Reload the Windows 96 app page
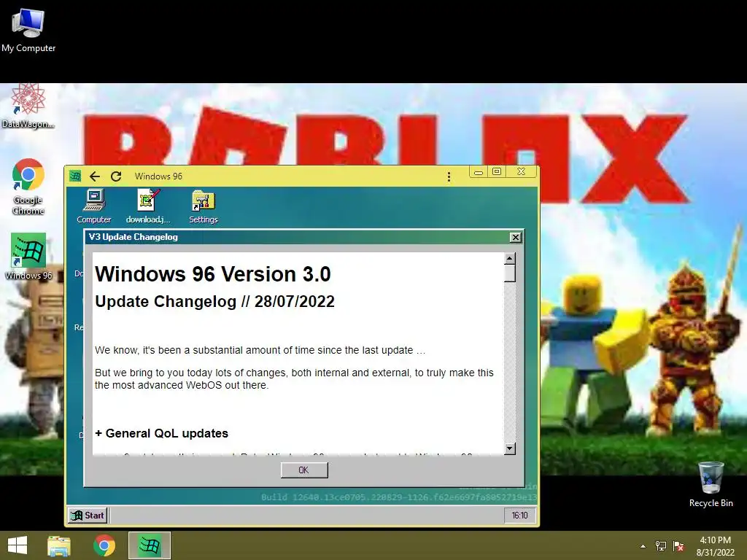This screenshot has width=747, height=560. [116, 176]
